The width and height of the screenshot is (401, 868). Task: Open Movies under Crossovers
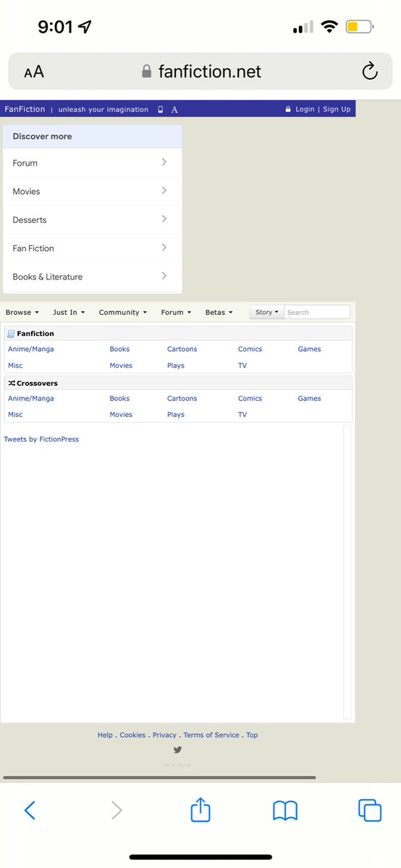click(x=121, y=415)
